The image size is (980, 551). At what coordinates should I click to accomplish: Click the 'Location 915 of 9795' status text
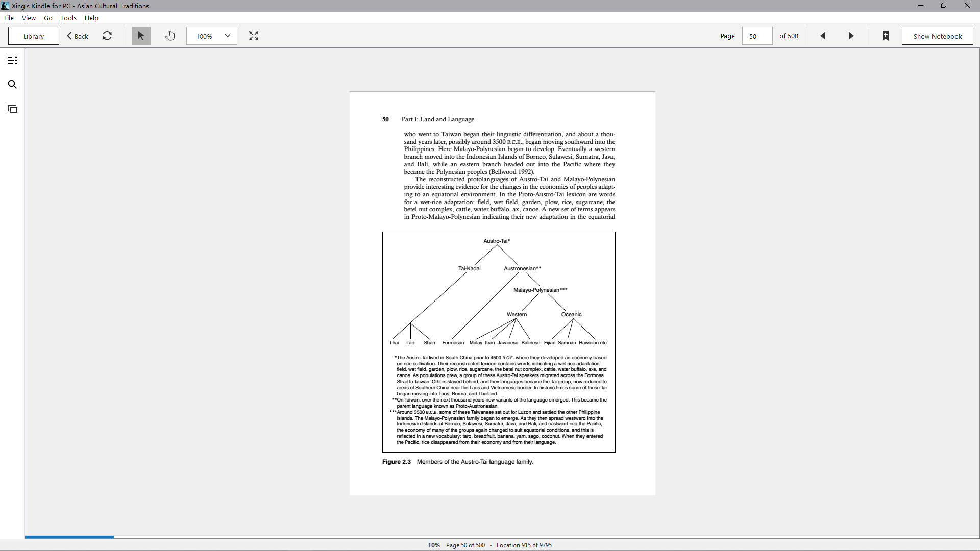(524, 545)
